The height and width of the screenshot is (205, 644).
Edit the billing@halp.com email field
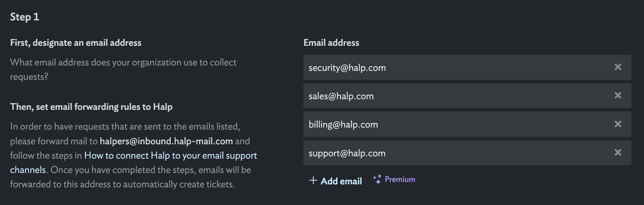click(467, 124)
